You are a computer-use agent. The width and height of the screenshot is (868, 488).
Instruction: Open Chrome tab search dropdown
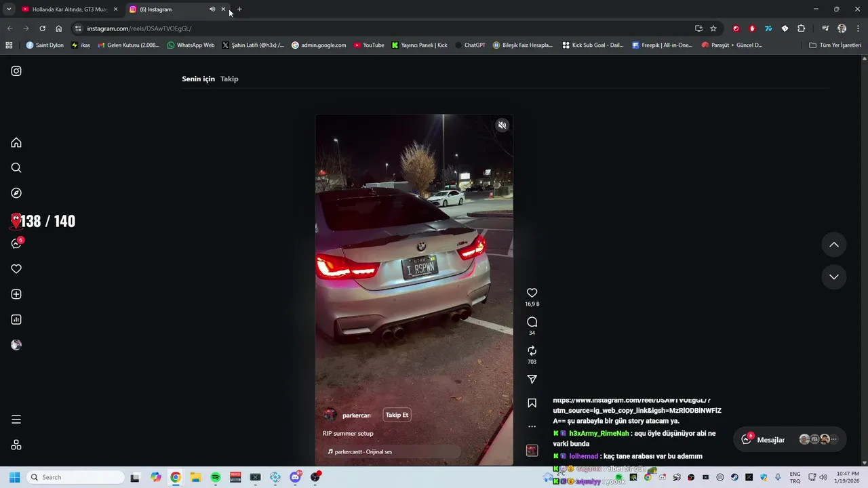(x=9, y=9)
